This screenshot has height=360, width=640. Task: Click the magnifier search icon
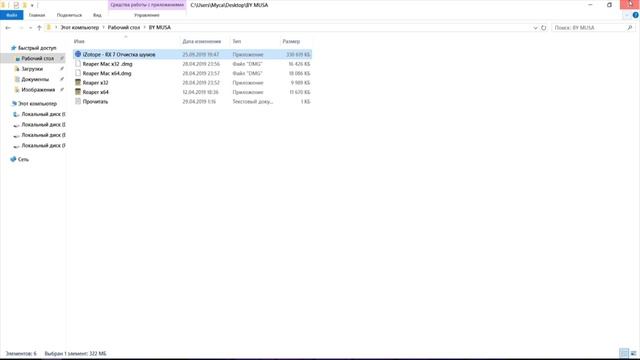click(630, 28)
